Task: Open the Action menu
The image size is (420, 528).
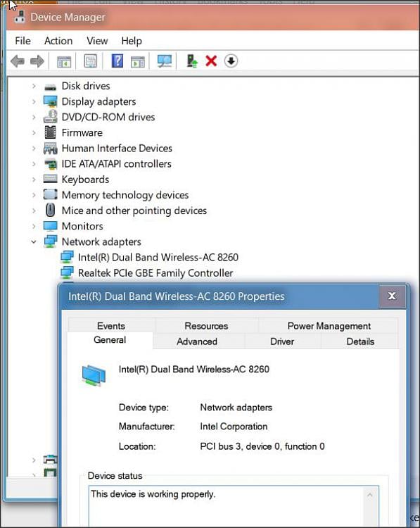Action: [x=58, y=41]
